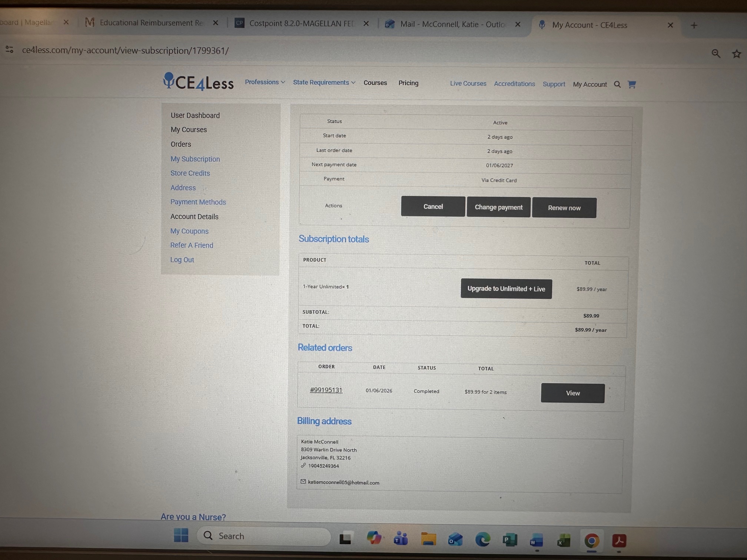Open site information icon in address bar
Screen dimensions: 747x560
(10, 50)
